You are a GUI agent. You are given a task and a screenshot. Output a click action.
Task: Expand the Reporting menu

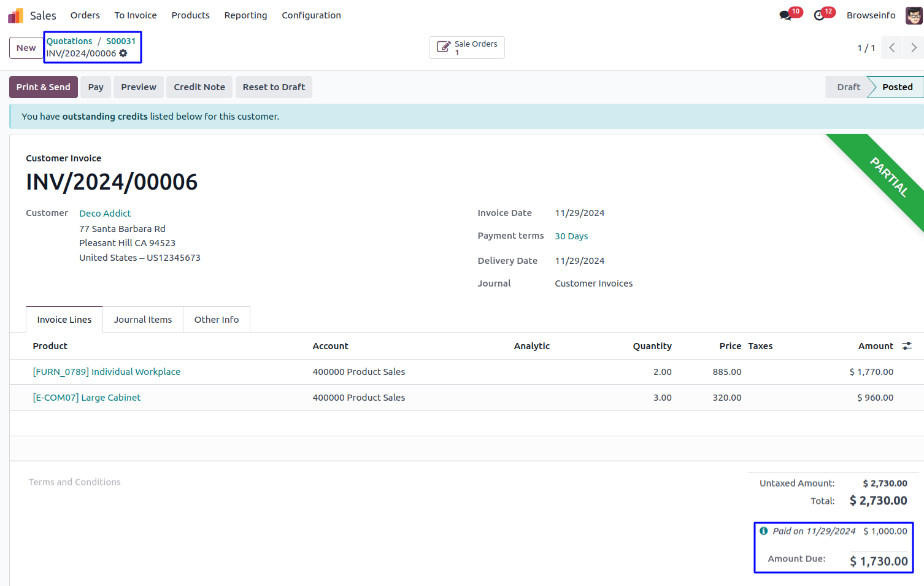point(245,15)
